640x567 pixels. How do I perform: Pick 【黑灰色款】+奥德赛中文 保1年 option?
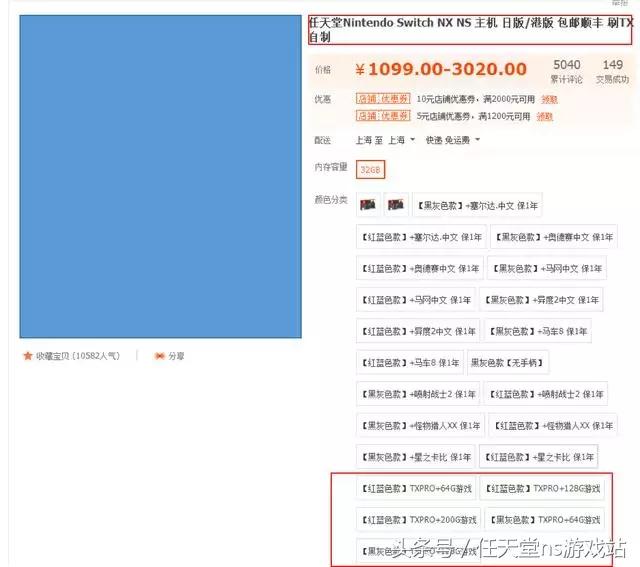pos(554,237)
